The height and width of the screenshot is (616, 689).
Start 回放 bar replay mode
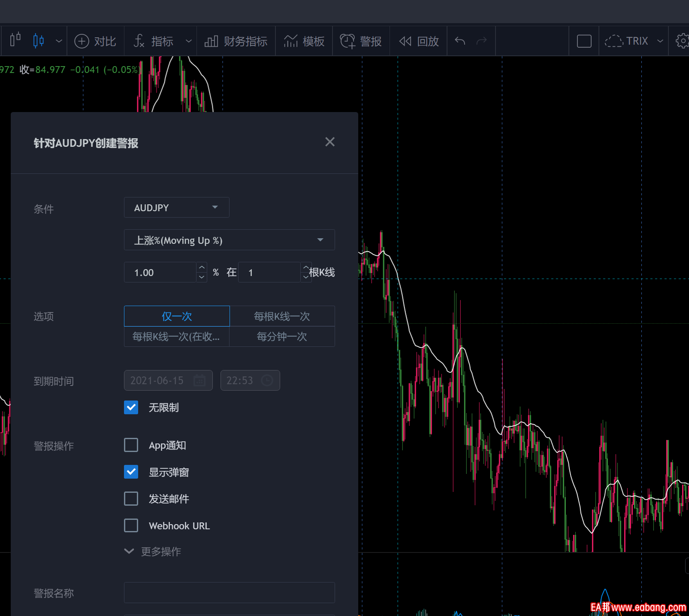point(419,41)
